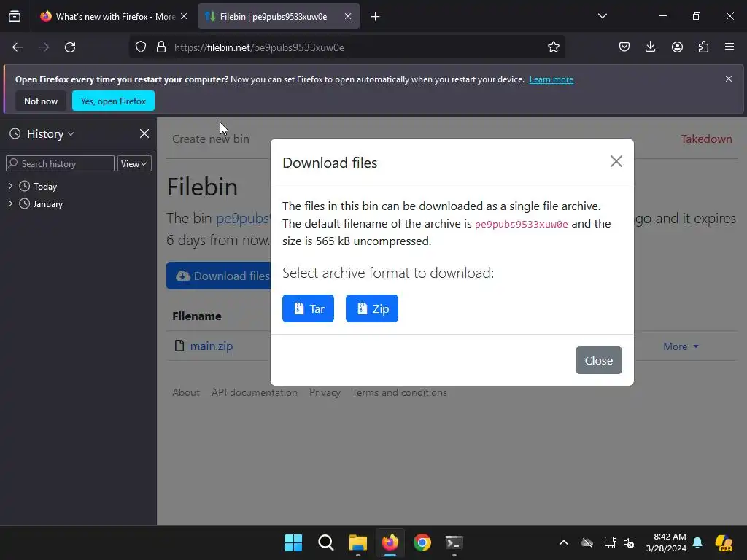Expand the January history folder

click(10, 204)
